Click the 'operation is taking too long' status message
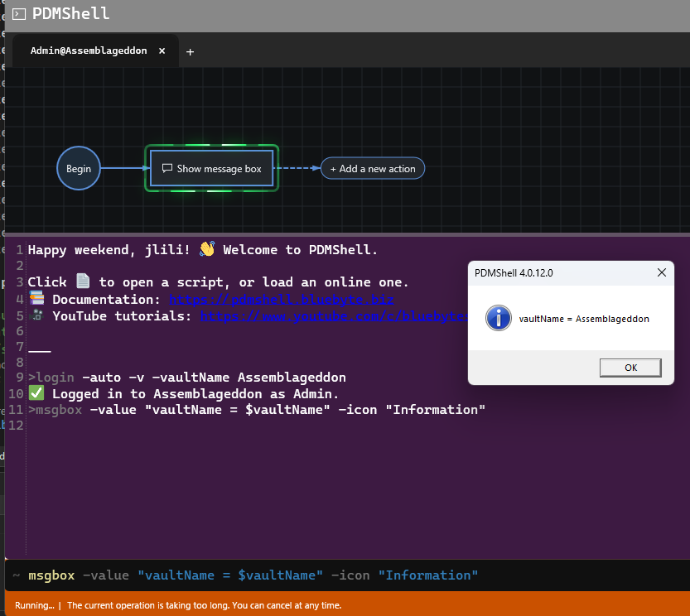 pyautogui.click(x=205, y=605)
